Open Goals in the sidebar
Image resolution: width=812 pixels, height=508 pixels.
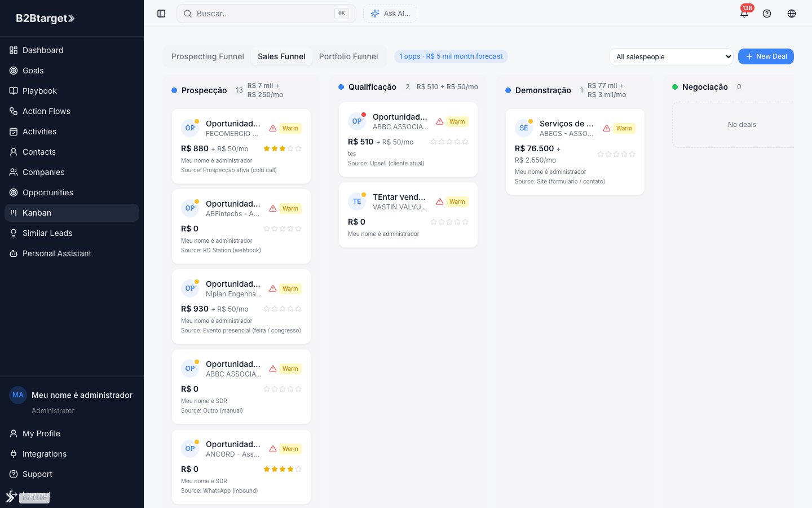(72, 71)
